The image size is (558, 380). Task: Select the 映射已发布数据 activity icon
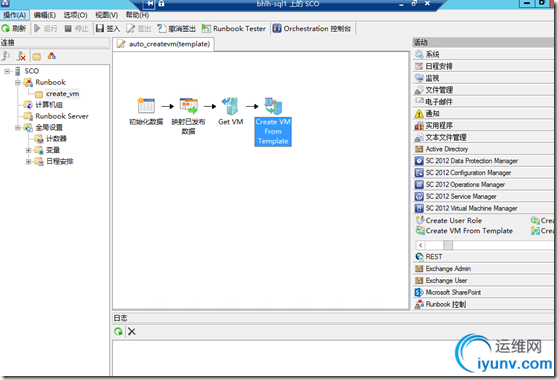click(x=188, y=106)
